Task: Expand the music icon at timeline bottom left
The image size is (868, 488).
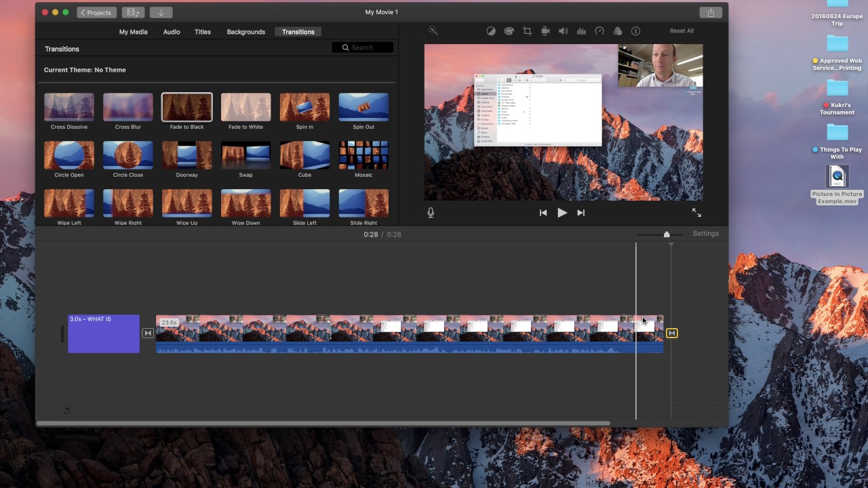Action: pyautogui.click(x=66, y=410)
